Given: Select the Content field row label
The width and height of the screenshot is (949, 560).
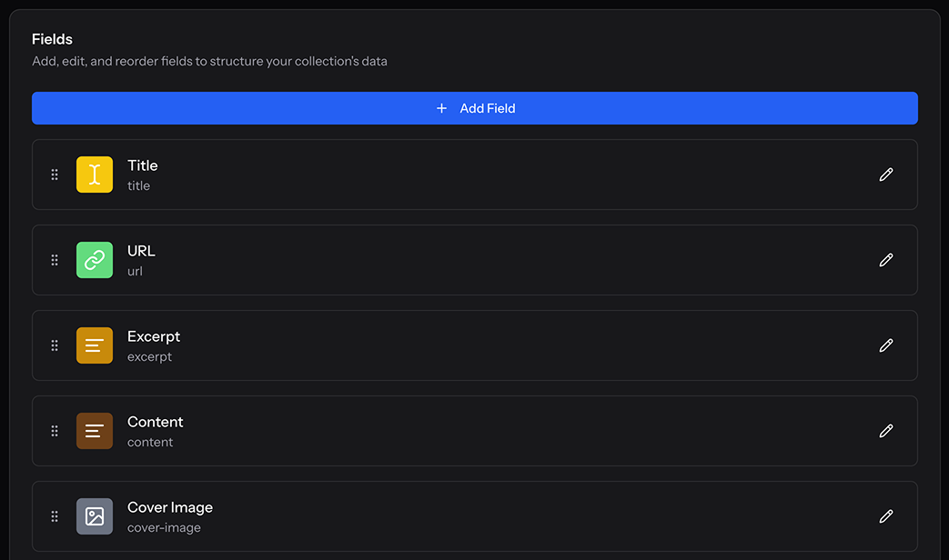Looking at the screenshot, I should tap(155, 422).
